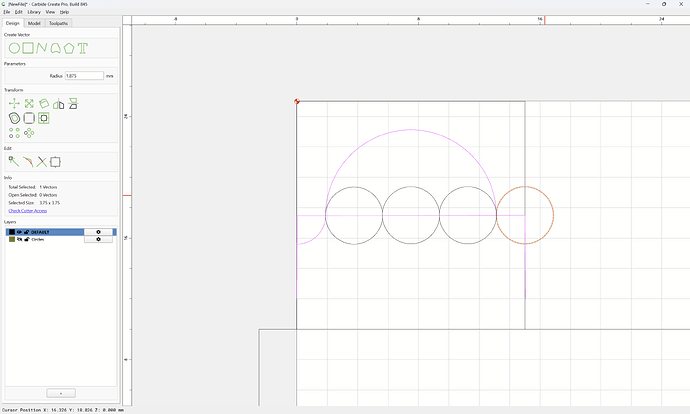Click the 'Selected Size: 3.75 x 3.75' text

pos(34,203)
